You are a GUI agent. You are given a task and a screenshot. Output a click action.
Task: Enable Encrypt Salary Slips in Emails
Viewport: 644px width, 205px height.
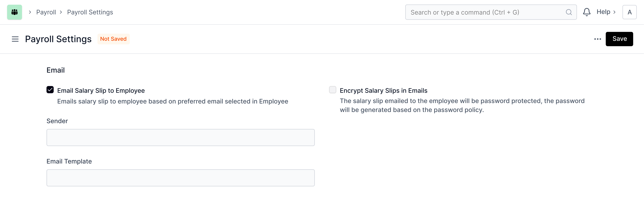[x=332, y=90]
